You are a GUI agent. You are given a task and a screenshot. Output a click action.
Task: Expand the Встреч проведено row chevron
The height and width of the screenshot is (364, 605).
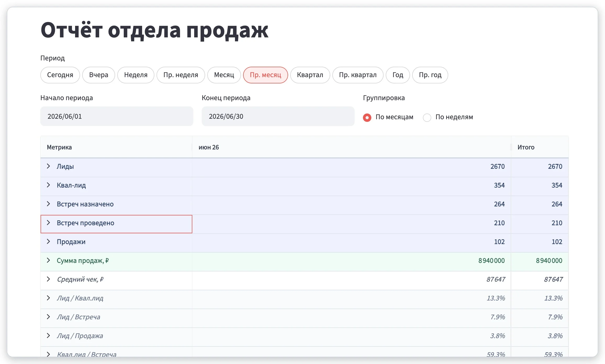tap(48, 223)
